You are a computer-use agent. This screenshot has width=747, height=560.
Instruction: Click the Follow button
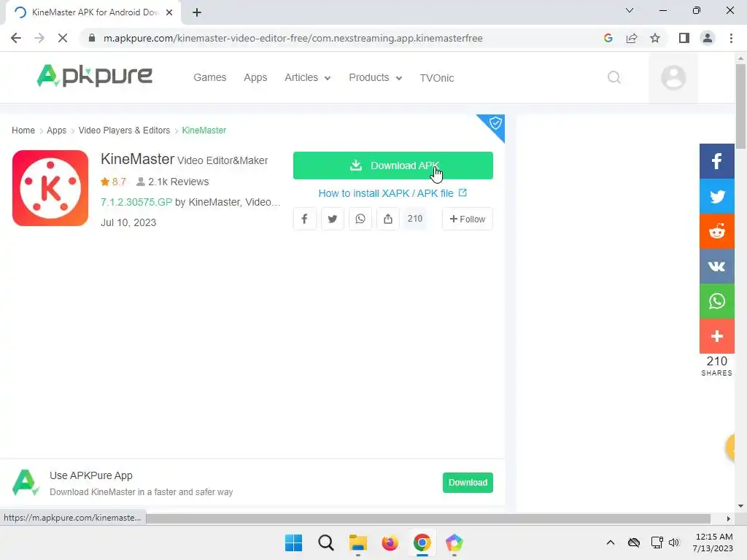pyautogui.click(x=468, y=219)
